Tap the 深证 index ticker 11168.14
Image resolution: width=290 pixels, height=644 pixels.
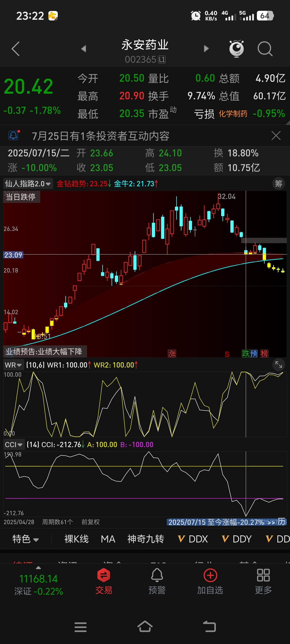click(38, 579)
